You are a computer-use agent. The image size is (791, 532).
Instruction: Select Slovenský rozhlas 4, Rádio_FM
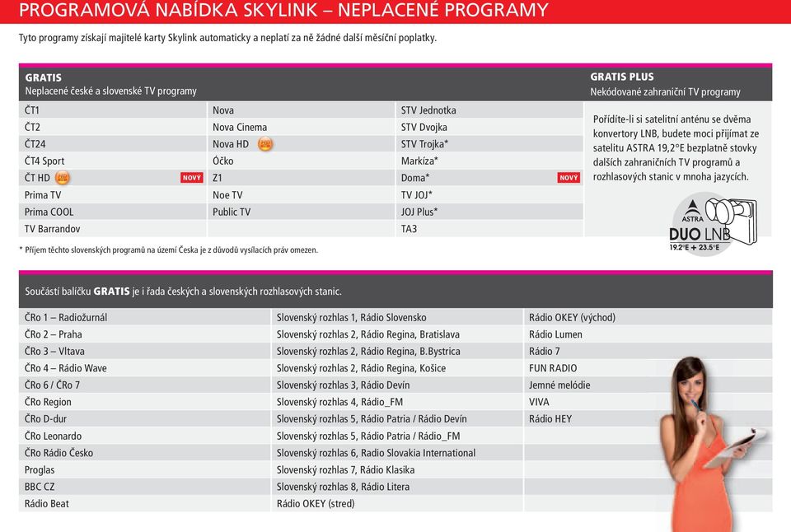(x=397, y=402)
